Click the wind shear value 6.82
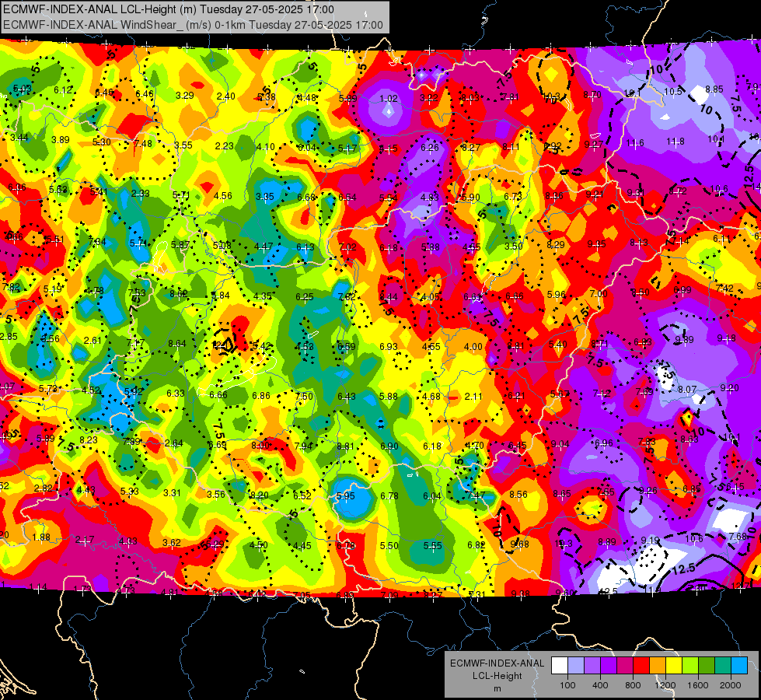The width and height of the screenshot is (761, 700). 476,545
